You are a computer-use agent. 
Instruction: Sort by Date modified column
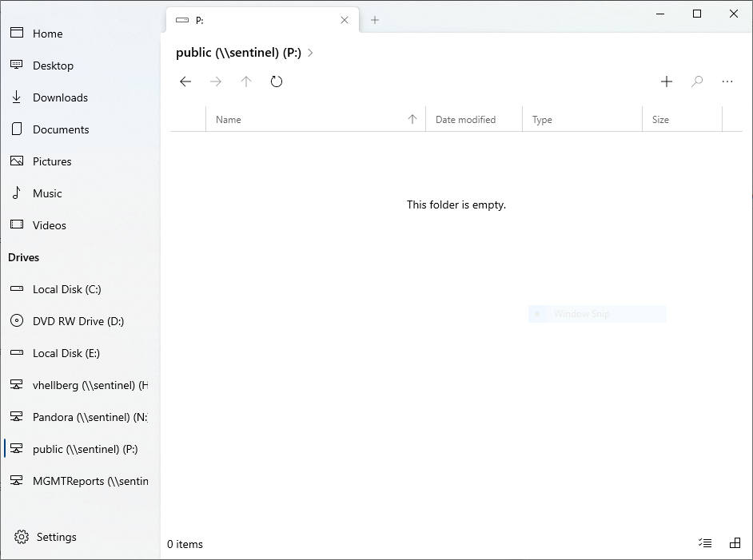pyautogui.click(x=473, y=120)
